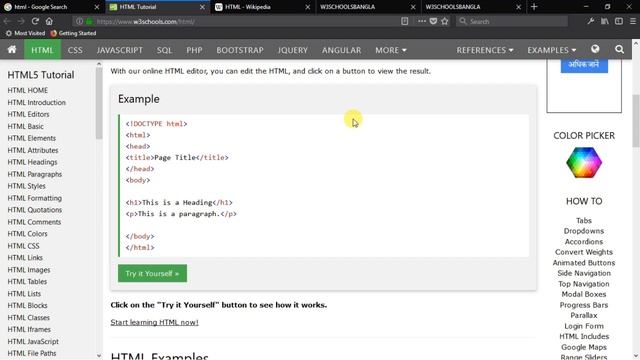Viewport: 640px width, 360px height.
Task: Open page actions three-dot menu
Action: pyautogui.click(x=421, y=21)
